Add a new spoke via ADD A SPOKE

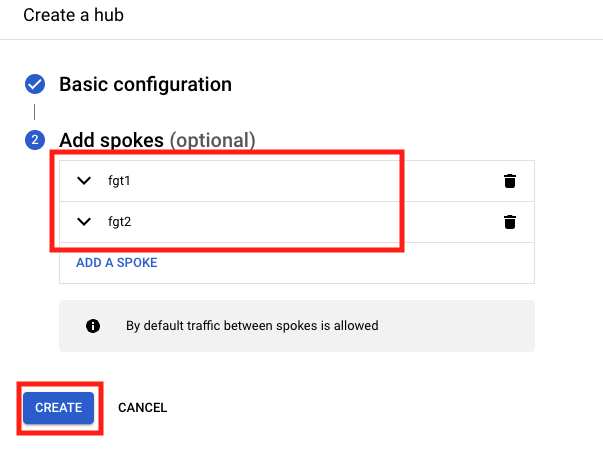click(117, 263)
